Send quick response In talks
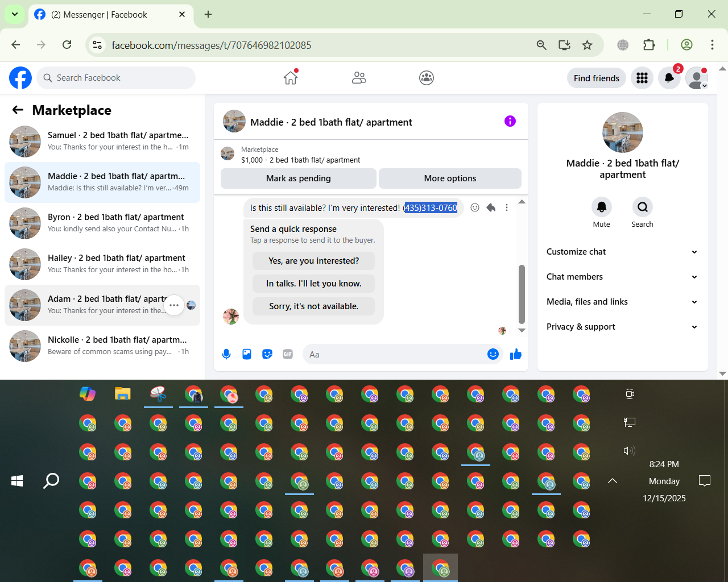The image size is (728, 582). pos(313,284)
